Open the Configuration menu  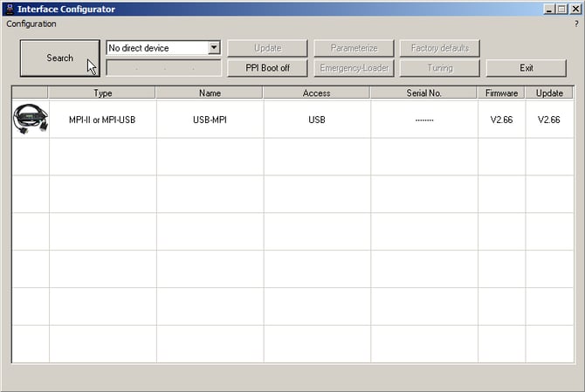(31, 24)
